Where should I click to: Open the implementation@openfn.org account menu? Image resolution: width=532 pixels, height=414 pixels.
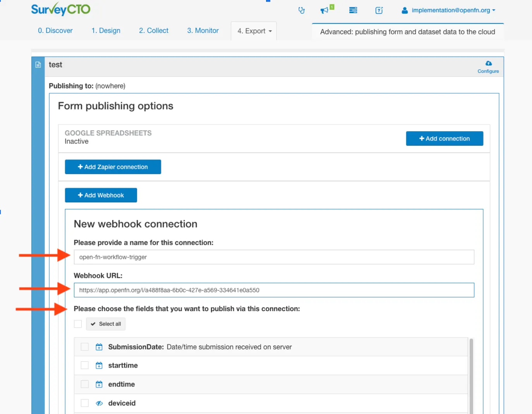click(453, 10)
